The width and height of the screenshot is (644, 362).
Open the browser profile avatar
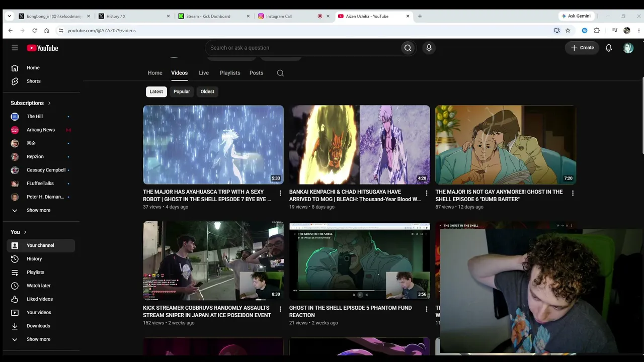pos(626,30)
